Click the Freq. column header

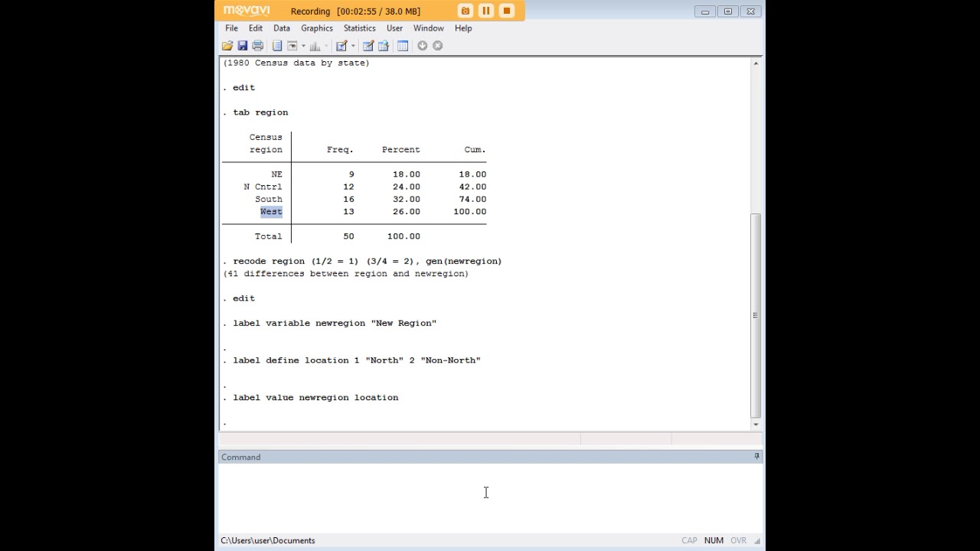(340, 150)
